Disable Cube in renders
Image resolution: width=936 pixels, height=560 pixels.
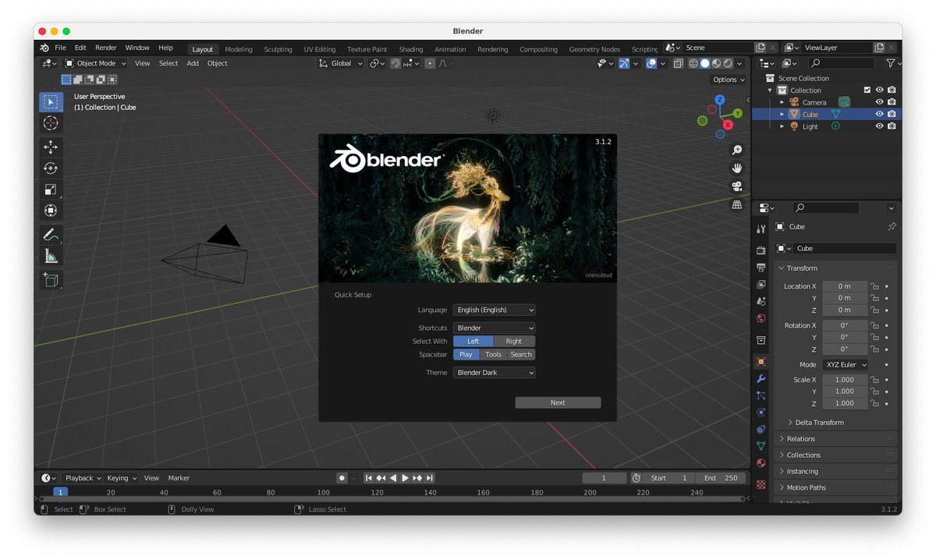click(892, 114)
